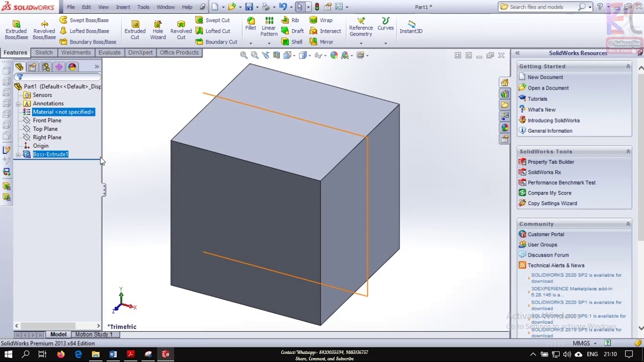Expand the FeatureManager panel chevron
644x362 pixels.
coord(97,67)
